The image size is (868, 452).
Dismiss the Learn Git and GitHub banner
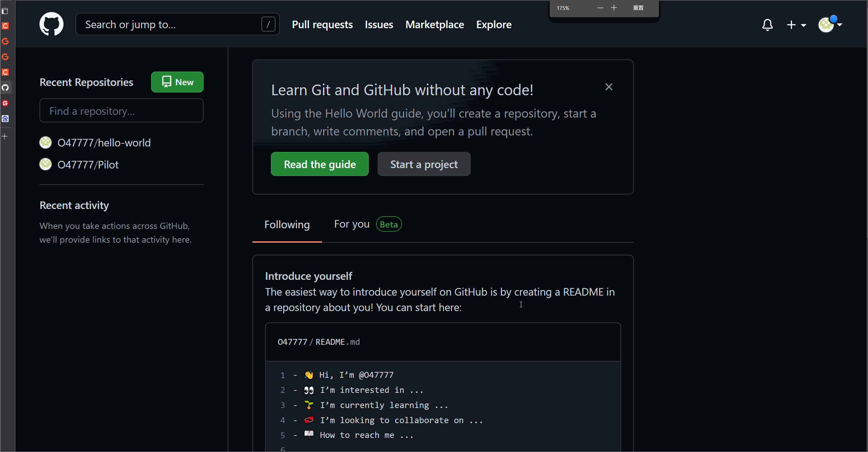609,87
